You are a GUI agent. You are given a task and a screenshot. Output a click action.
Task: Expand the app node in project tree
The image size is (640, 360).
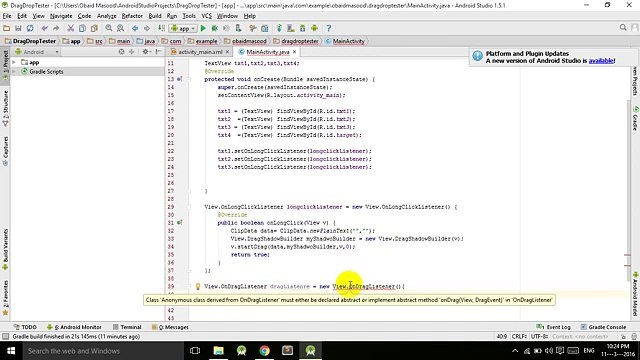[14, 62]
